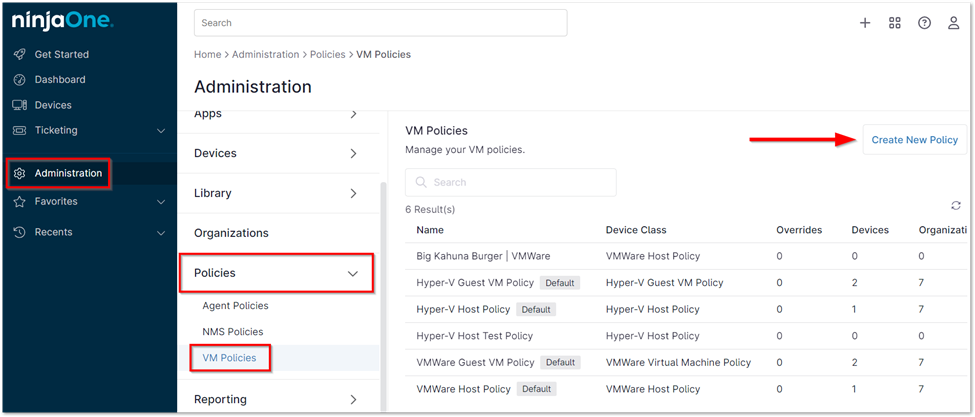The width and height of the screenshot is (975, 417).
Task: Open Organizations in administration menu
Action: 231,233
